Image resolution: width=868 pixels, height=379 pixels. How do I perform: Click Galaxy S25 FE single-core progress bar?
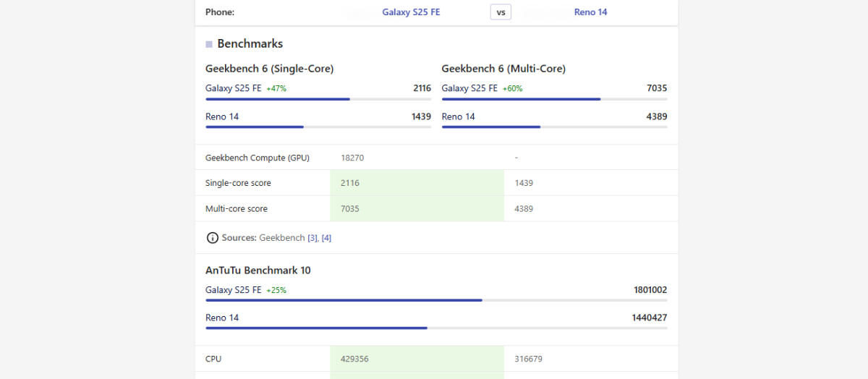(318, 99)
